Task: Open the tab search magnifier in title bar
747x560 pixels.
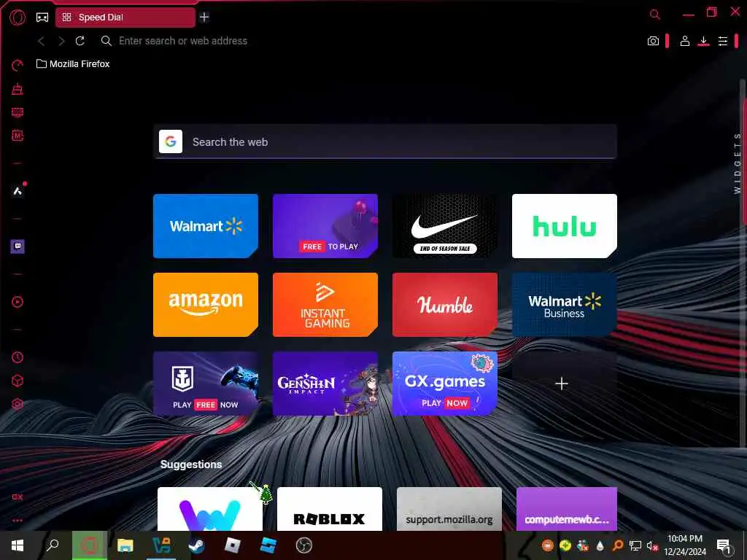Action: [655, 15]
